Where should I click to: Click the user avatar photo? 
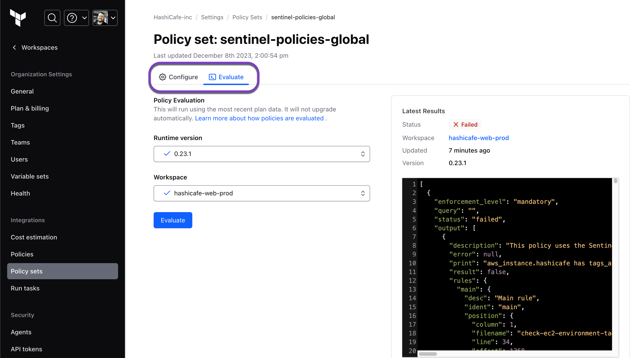(x=100, y=18)
